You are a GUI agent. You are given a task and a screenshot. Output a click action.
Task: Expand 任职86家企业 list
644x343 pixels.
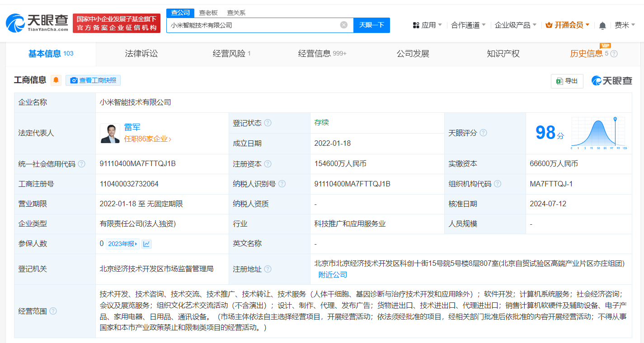coord(148,139)
